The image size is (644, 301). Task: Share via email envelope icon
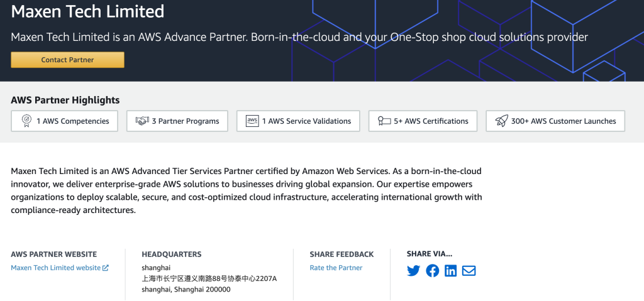[469, 271]
